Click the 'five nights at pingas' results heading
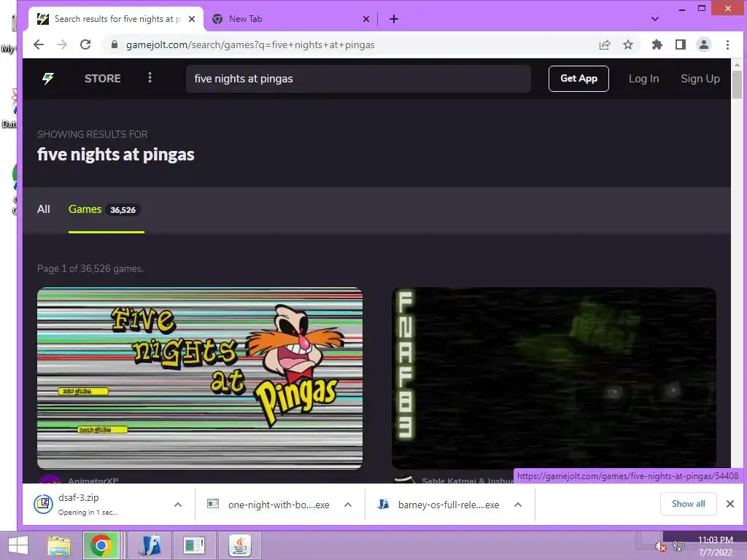Image resolution: width=747 pixels, height=560 pixels. (x=116, y=155)
